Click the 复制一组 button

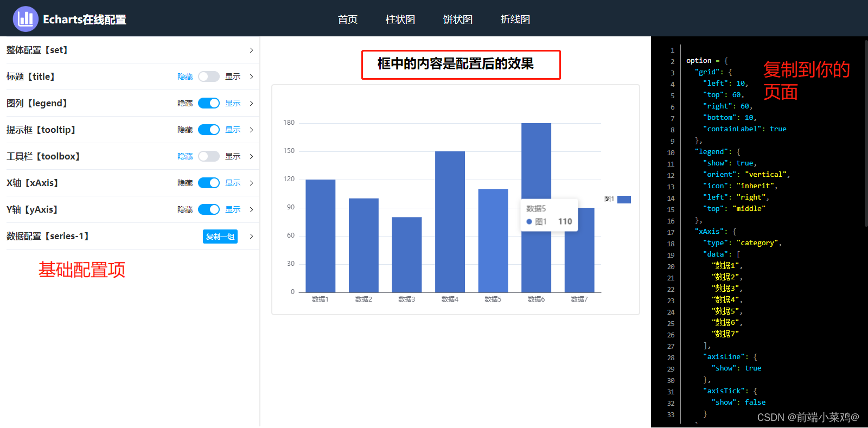(220, 237)
